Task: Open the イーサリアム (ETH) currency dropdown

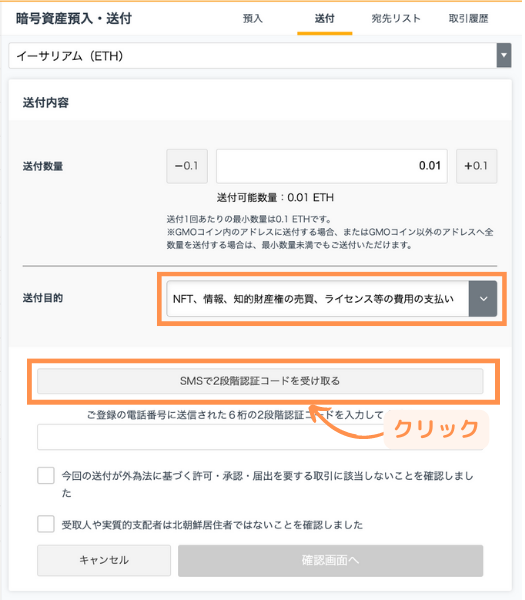Action: click(261, 56)
